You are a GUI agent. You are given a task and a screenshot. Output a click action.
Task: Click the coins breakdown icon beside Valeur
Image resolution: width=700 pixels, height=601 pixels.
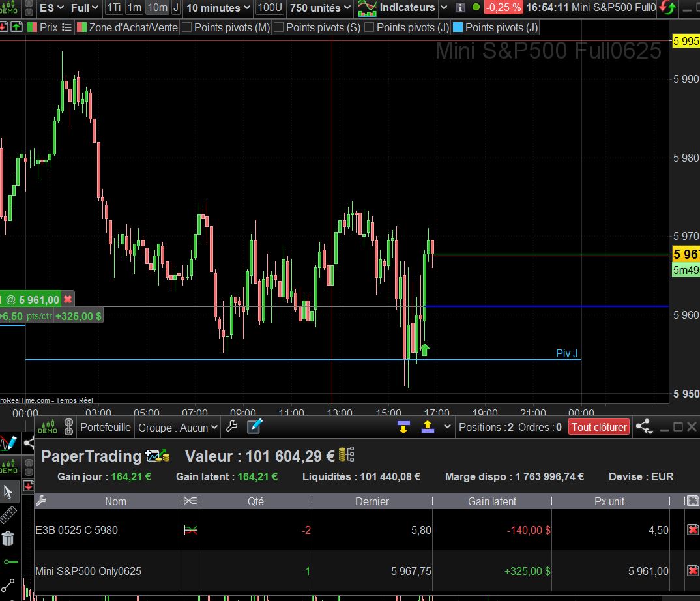346,454
